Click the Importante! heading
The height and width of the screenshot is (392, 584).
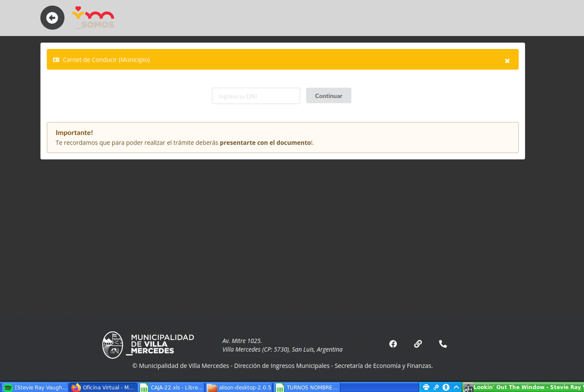[x=74, y=132]
